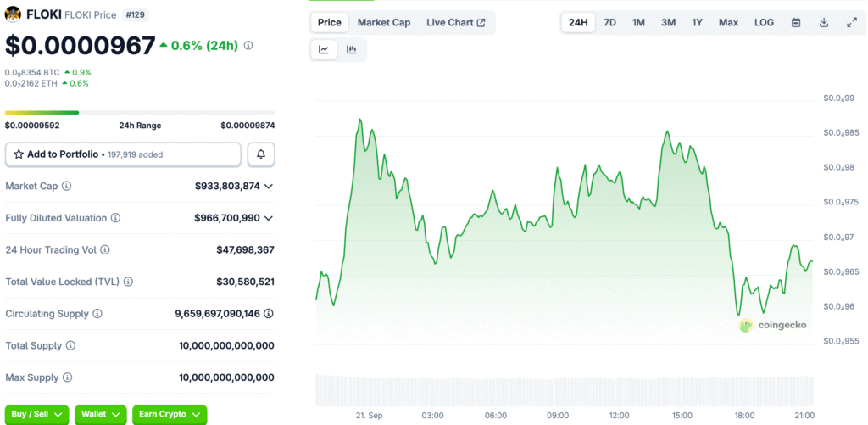Click the notification bell icon

(x=261, y=154)
